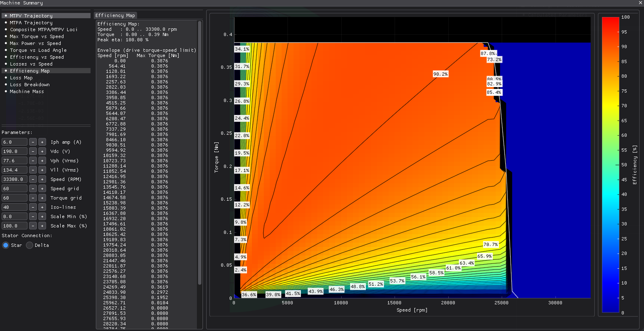Click the Torque grid input field

(15, 198)
